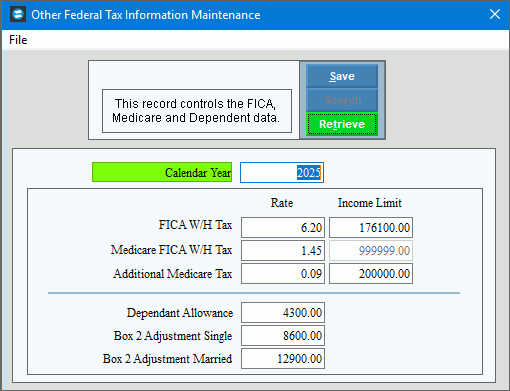Click the FICA W/H Tax income limit field
Viewport: 510px width, 391px height.
click(371, 228)
